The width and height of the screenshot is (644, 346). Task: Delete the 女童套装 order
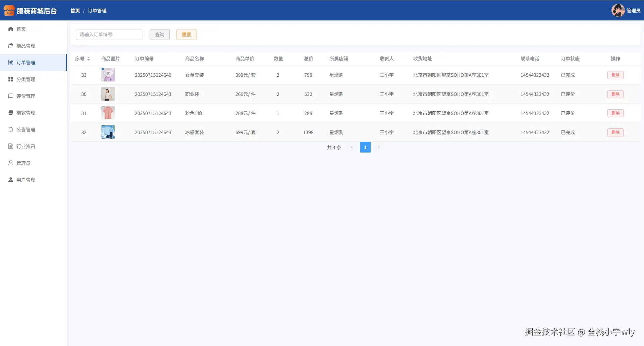pos(615,75)
